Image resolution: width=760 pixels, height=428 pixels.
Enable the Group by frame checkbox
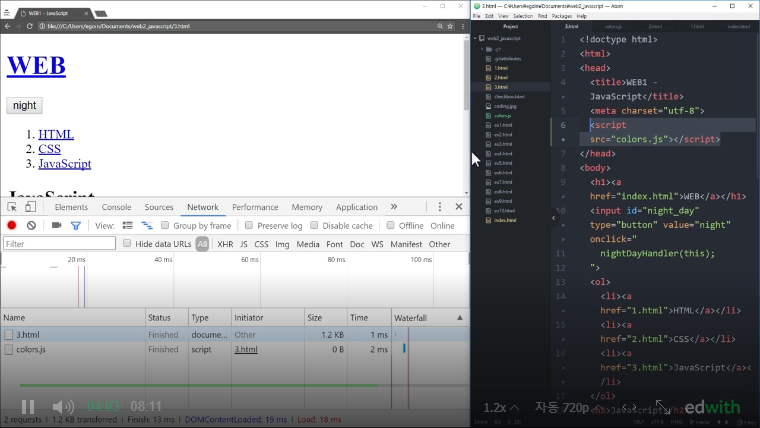(x=165, y=225)
